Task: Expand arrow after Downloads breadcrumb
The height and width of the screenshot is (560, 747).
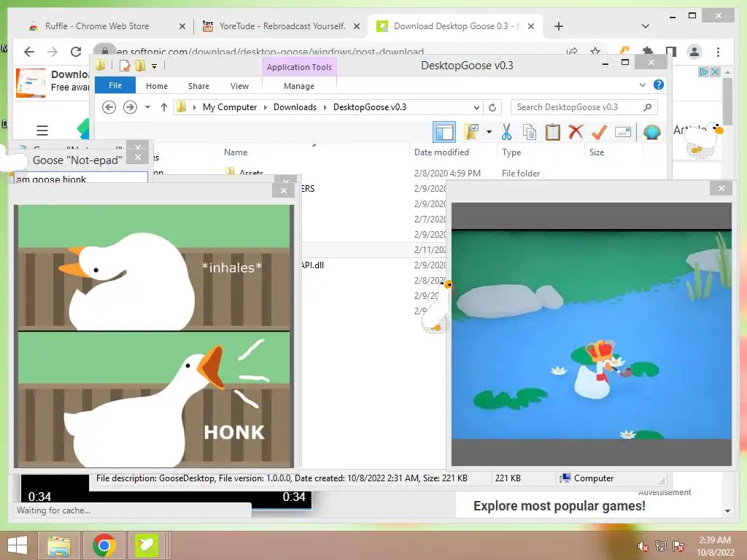Action: (325, 107)
